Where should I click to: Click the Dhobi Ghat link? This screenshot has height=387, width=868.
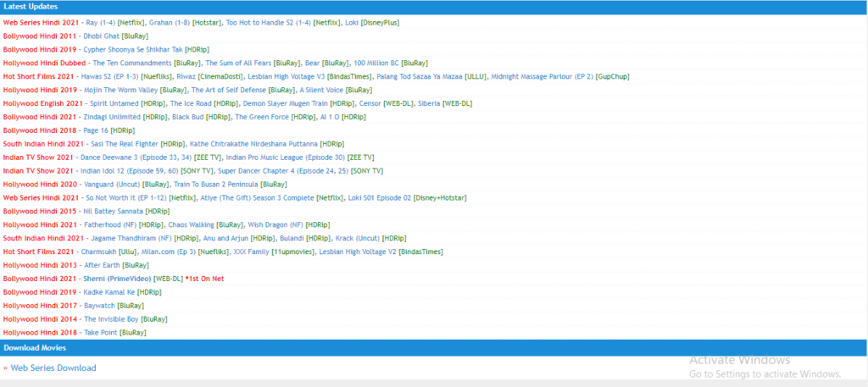(102, 36)
